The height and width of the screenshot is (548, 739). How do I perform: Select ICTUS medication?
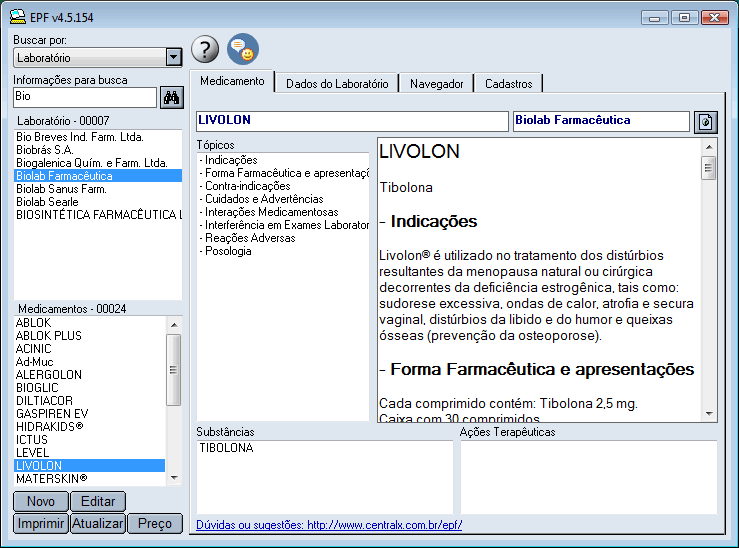click(x=90, y=440)
